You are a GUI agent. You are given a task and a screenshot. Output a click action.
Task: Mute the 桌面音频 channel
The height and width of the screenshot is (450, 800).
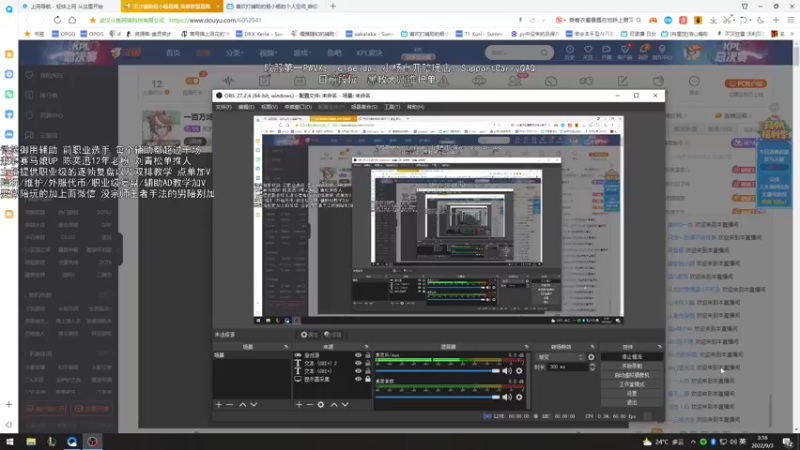click(507, 397)
